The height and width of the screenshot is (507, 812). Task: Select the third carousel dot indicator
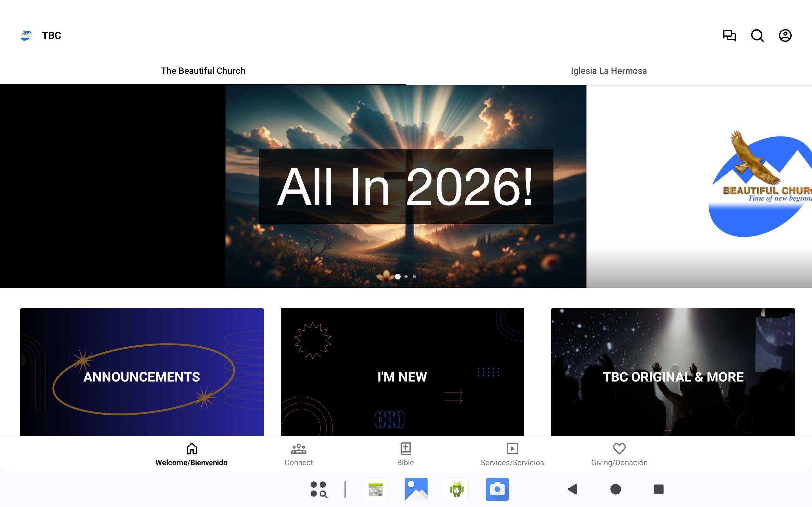pos(414,277)
